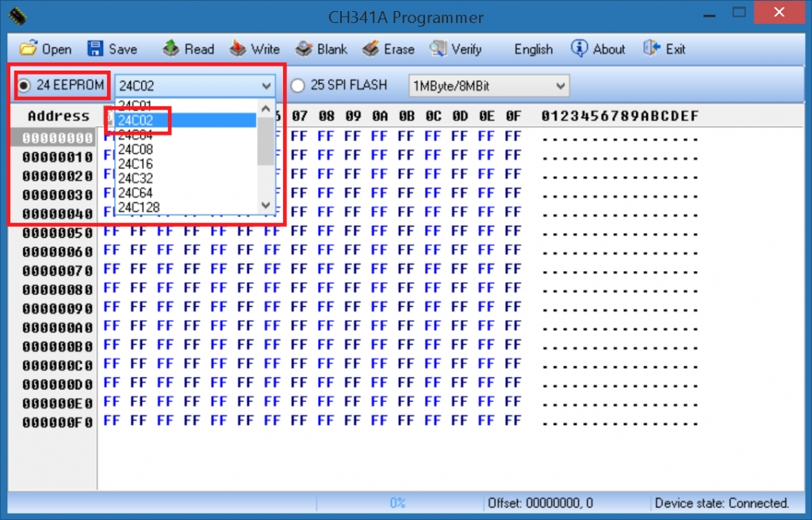The height and width of the screenshot is (520, 812).
Task: Click the Read chip icon
Action: pyautogui.click(x=171, y=48)
